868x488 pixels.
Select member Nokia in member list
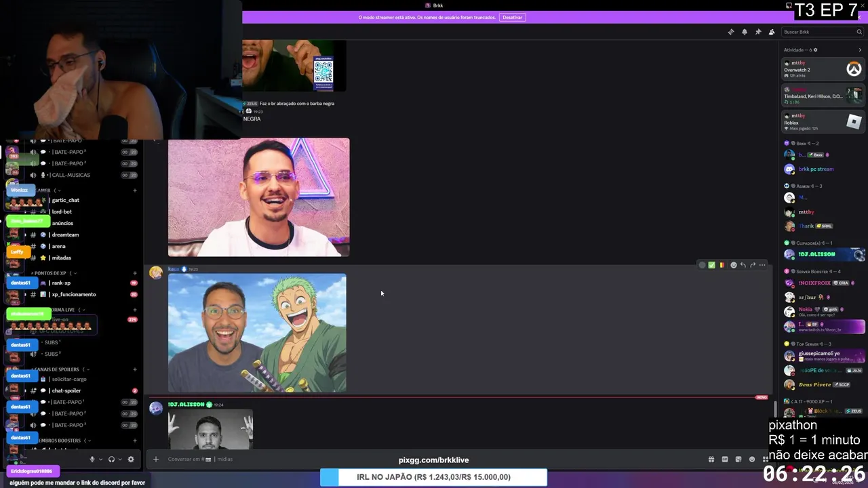point(823,311)
